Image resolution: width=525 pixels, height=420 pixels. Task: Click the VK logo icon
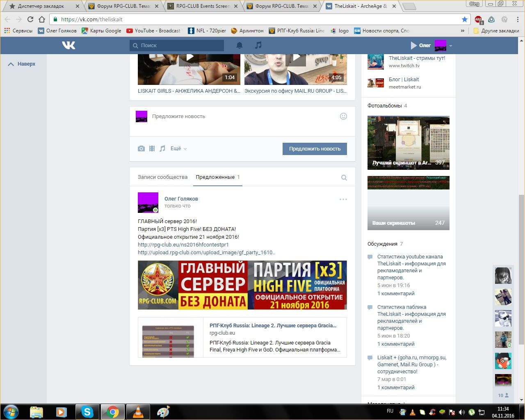tap(68, 45)
